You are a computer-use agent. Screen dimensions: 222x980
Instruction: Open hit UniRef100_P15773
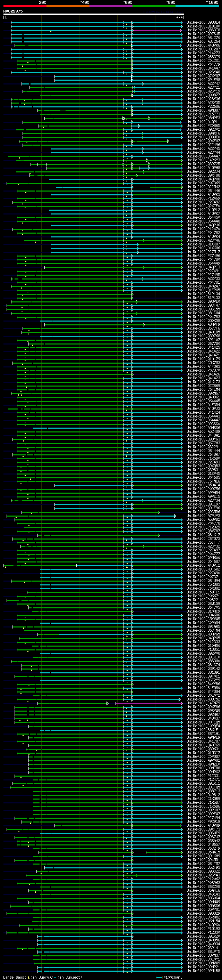(203, 114)
